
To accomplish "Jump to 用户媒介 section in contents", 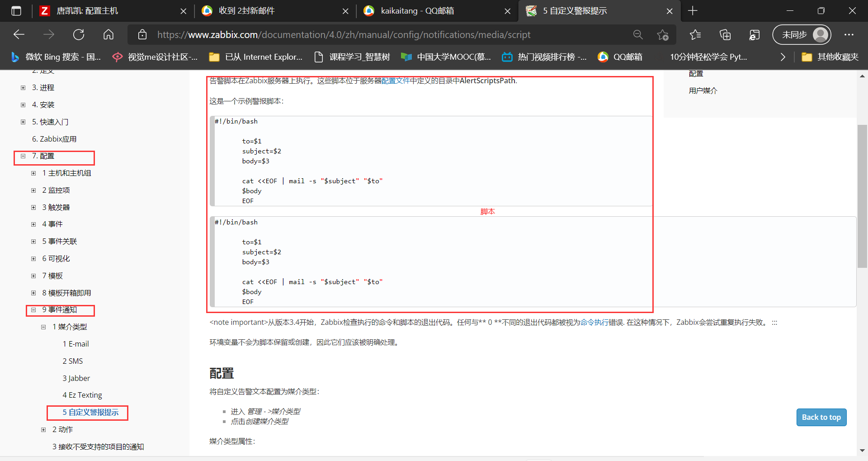I will tap(703, 90).
